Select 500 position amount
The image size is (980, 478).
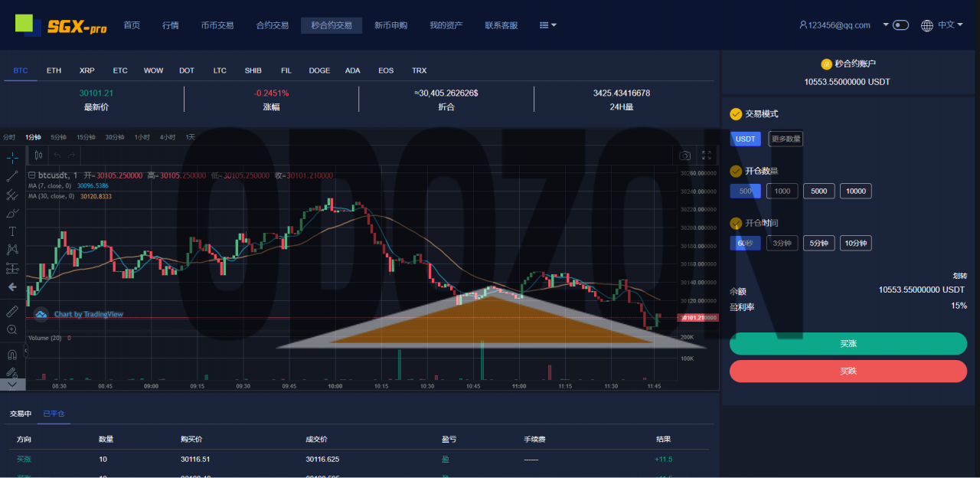(746, 191)
